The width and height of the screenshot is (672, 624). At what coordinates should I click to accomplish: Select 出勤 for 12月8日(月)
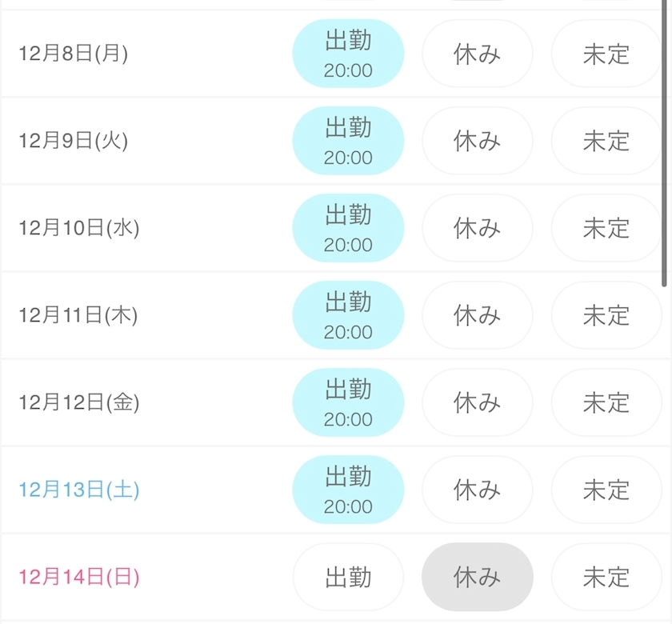[348, 54]
